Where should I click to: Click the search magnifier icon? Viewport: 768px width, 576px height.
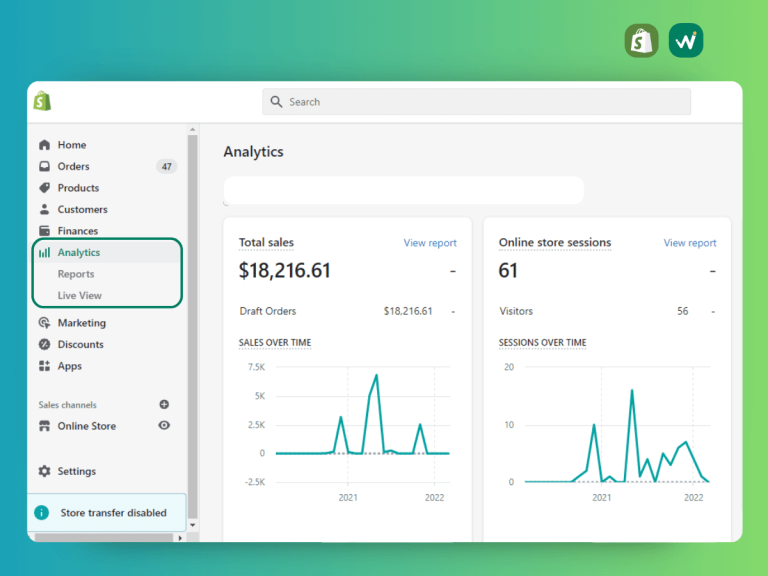276,101
